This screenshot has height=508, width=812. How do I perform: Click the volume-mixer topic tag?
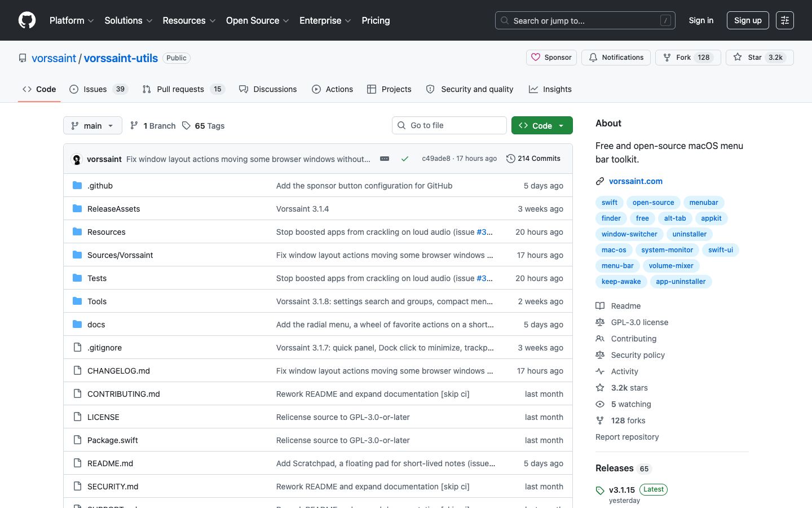671,266
